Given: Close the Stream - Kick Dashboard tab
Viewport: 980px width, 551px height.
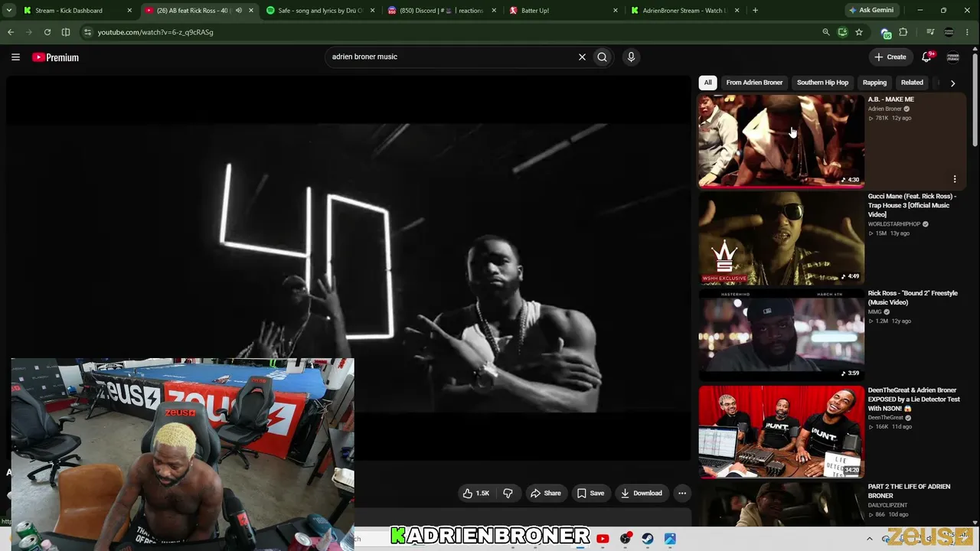Looking at the screenshot, I should (x=129, y=11).
